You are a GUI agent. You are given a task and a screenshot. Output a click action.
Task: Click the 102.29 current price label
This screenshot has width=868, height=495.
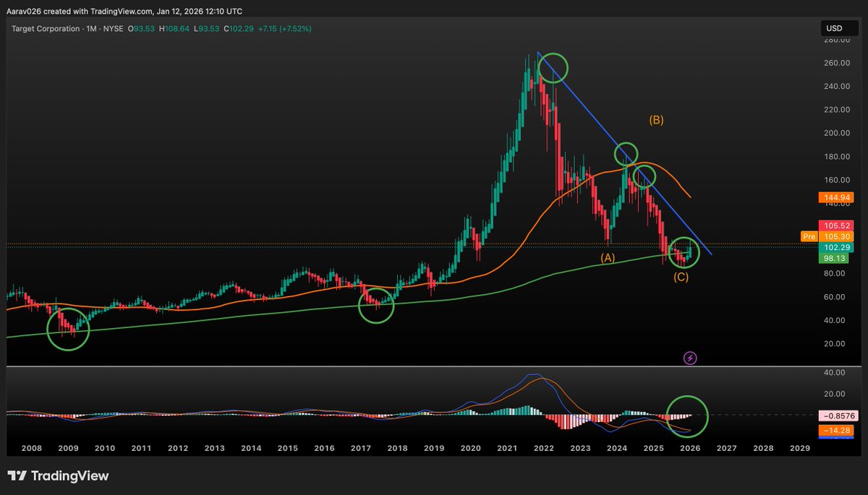(x=835, y=247)
